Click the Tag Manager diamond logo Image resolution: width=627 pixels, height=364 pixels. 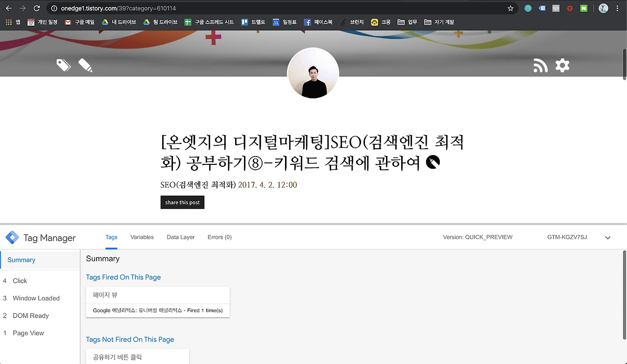(x=12, y=237)
